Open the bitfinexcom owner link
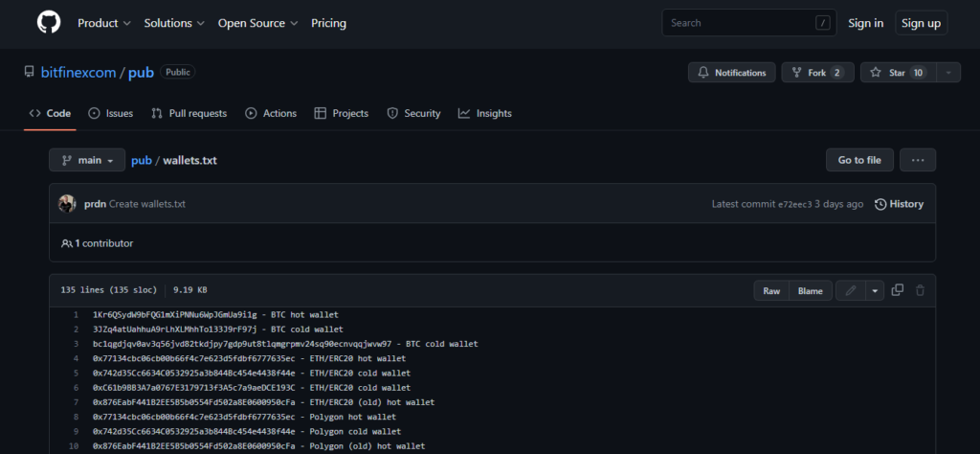The image size is (980, 454). 78,73
